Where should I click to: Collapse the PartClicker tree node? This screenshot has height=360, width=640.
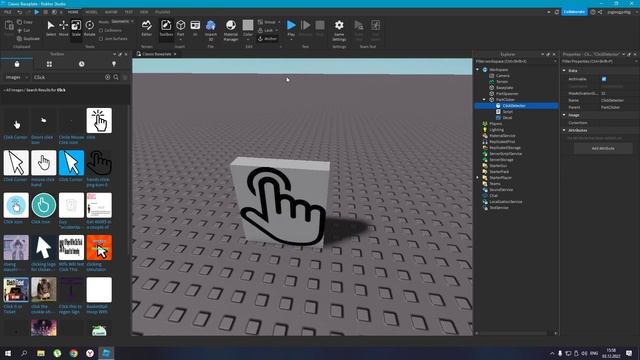tap(484, 100)
